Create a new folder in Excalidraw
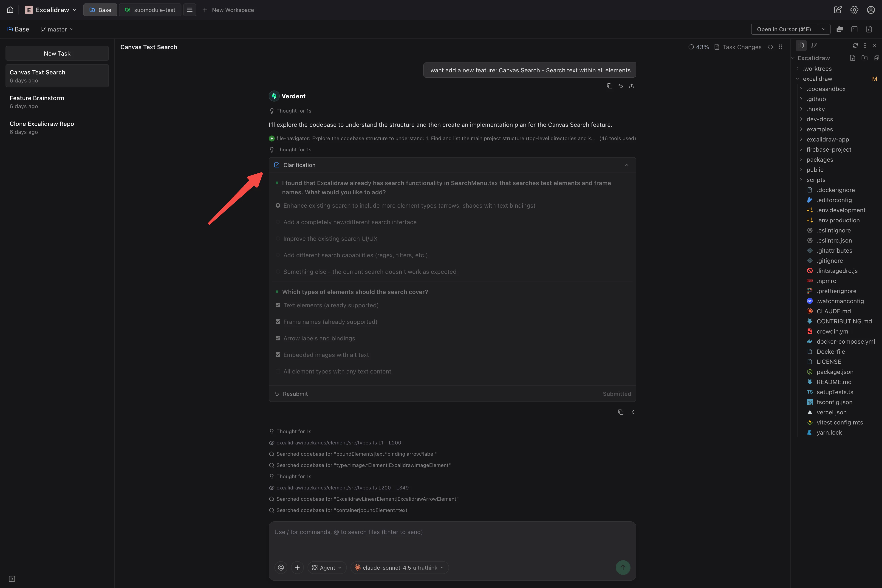 (x=864, y=58)
